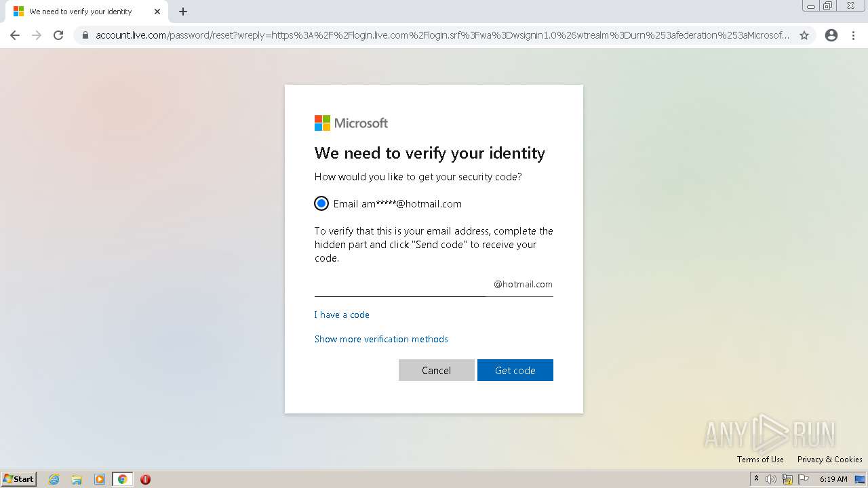Focus the hidden email part input field
This screenshot has height=488, width=868.
[400, 285]
